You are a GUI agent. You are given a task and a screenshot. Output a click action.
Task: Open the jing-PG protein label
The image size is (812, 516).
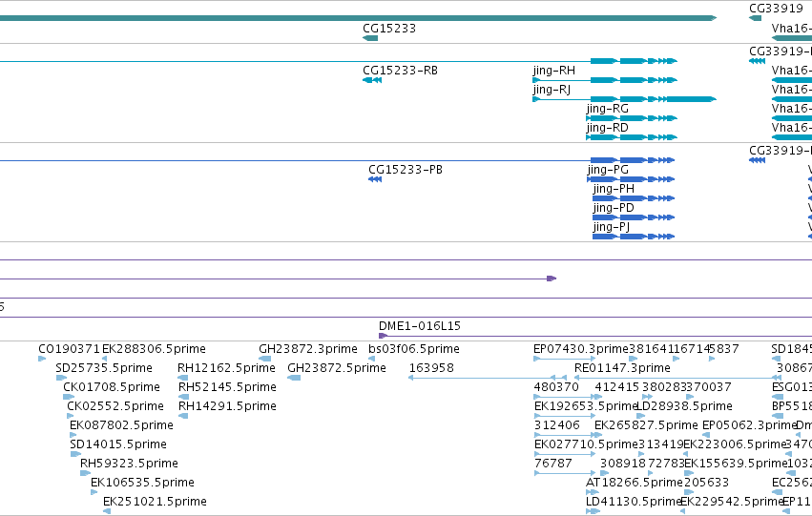[608, 170]
